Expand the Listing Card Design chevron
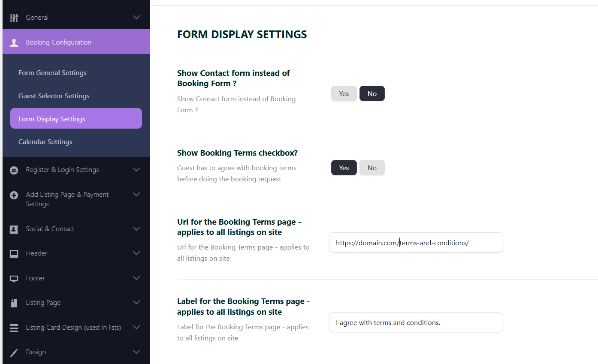 pos(136,328)
